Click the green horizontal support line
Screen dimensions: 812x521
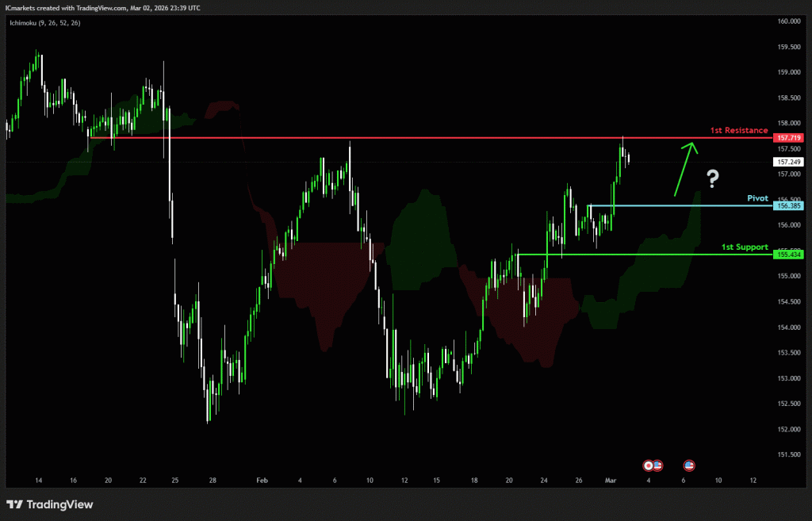point(634,255)
